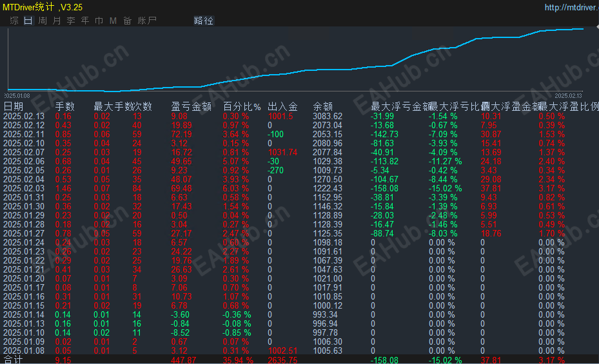Select the 2025.02.04 date row
Image resolution: width=599 pixels, height=364 pixels.
24,179
